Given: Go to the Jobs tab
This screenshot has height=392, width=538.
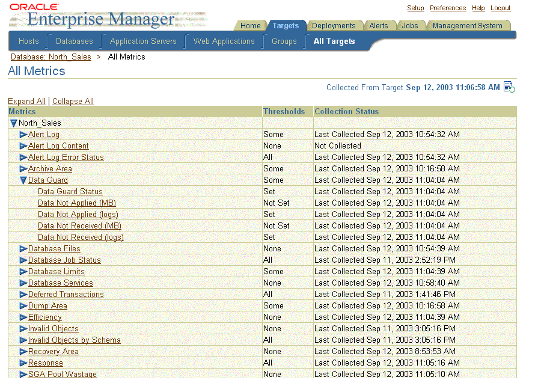Looking at the screenshot, I should [x=410, y=26].
